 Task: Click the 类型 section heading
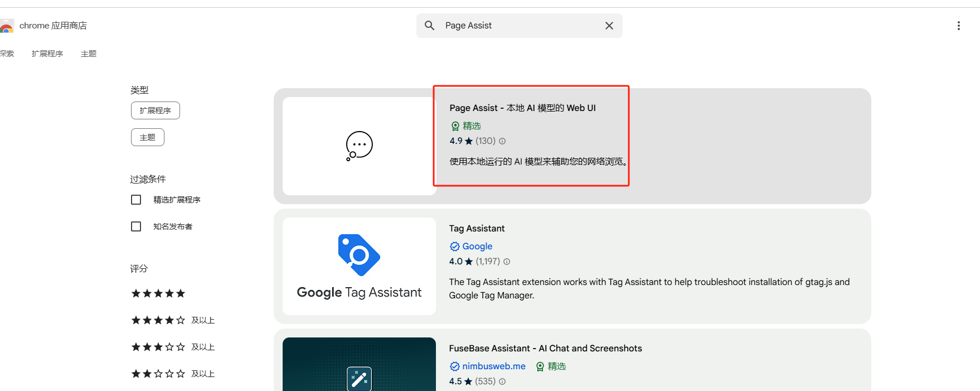coord(139,90)
